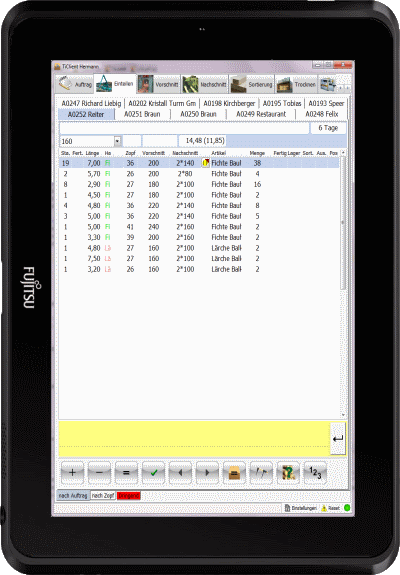Sort by the Länge column header

(x=92, y=153)
